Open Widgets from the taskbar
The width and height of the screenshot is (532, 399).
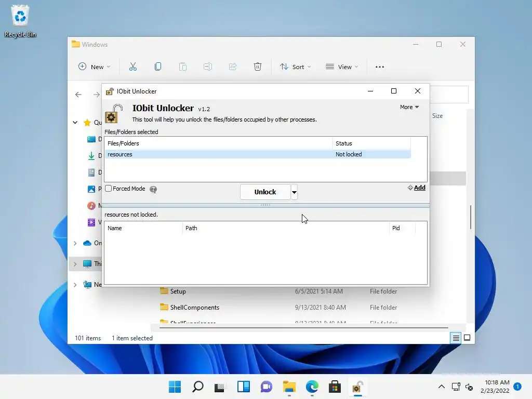pos(244,387)
